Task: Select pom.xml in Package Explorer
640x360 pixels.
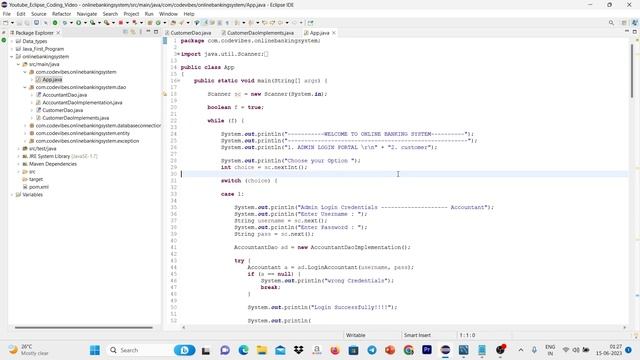Action: tap(39, 187)
